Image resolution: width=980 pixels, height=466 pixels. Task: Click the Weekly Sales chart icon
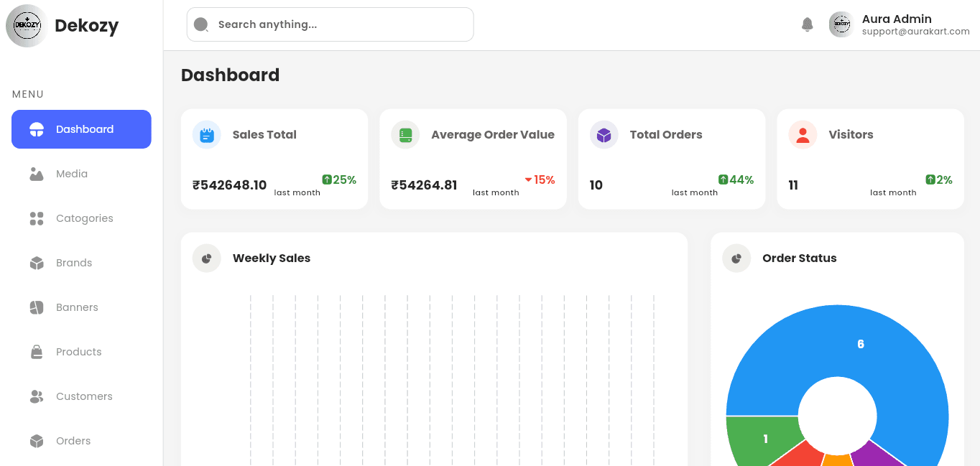(x=207, y=258)
